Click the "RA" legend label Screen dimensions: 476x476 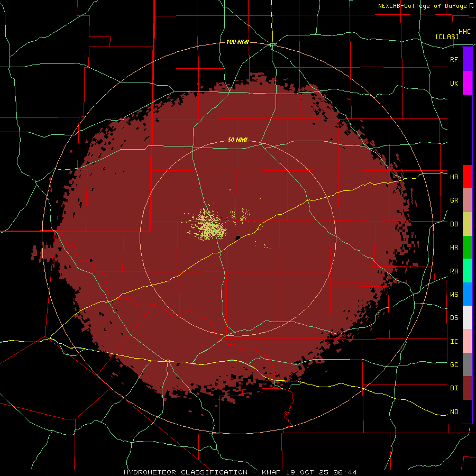(x=454, y=271)
